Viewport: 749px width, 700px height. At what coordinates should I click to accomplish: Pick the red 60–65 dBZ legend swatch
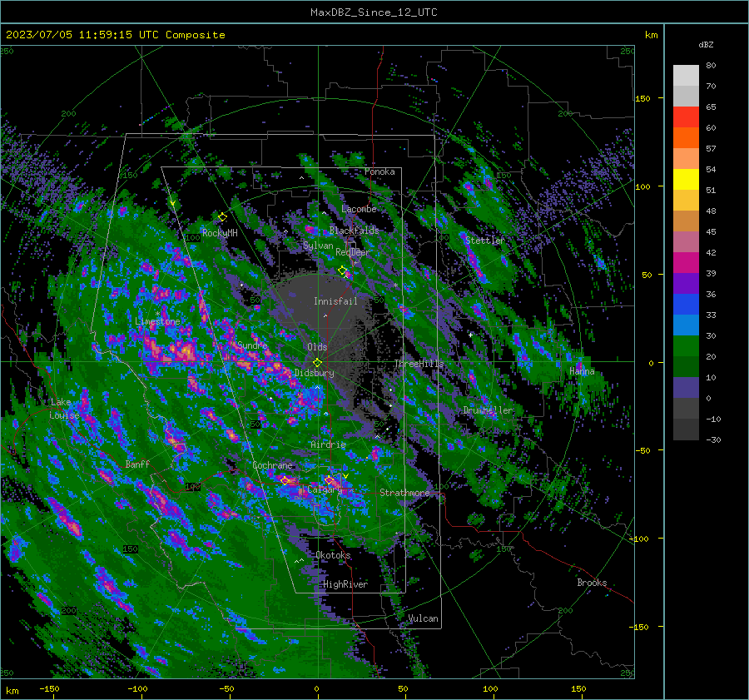(x=686, y=117)
